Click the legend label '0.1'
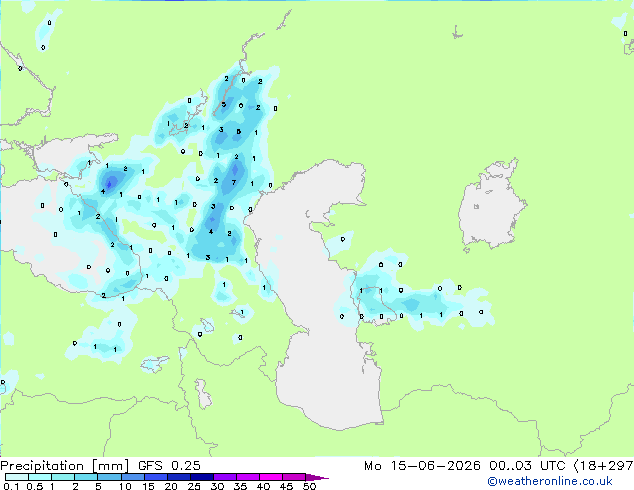Image resolution: width=634 pixels, height=490 pixels. [x=11, y=486]
